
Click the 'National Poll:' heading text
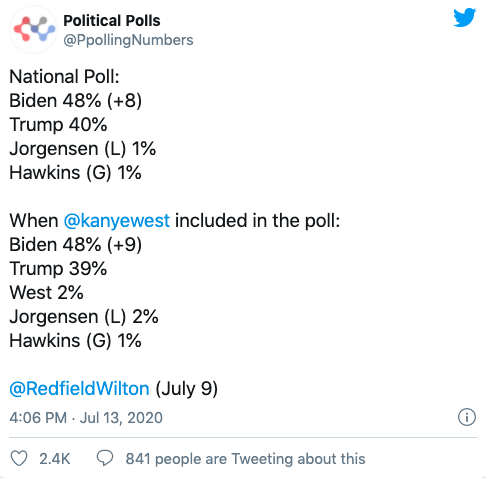tap(64, 76)
